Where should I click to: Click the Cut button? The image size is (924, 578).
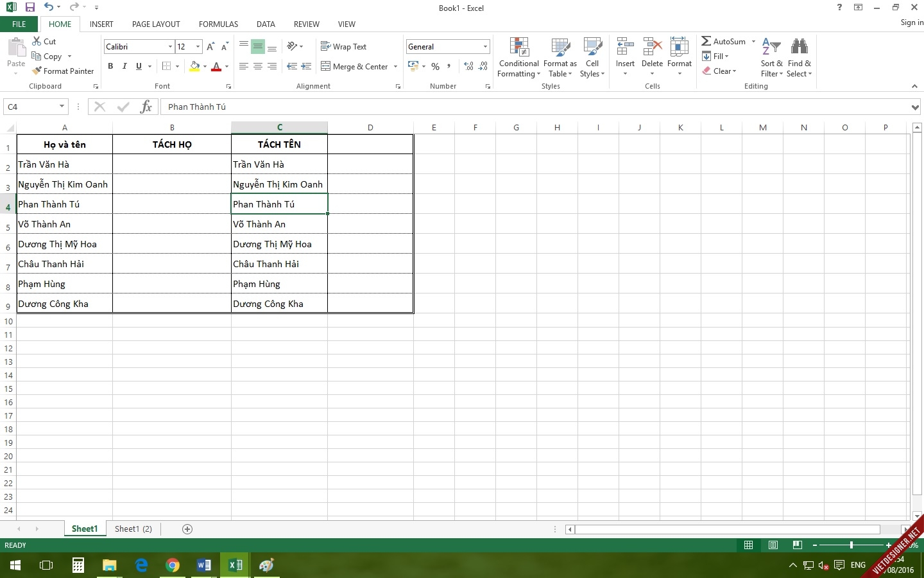click(x=44, y=41)
